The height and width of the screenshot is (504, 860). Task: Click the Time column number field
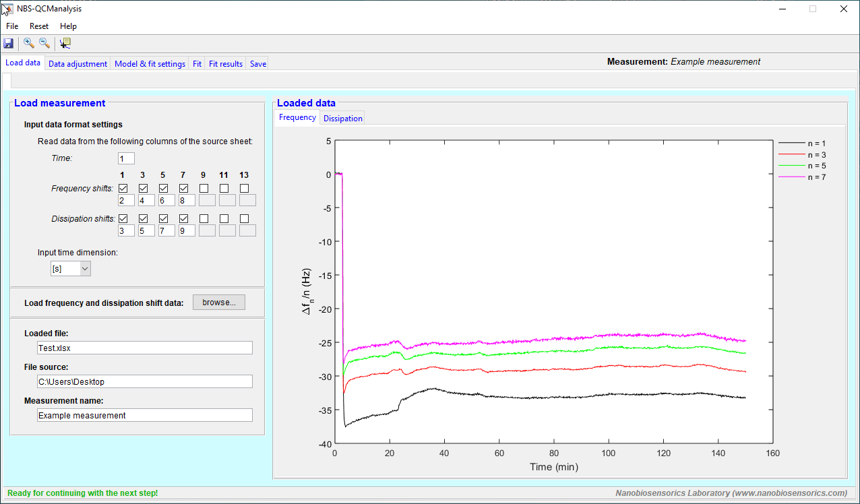126,158
